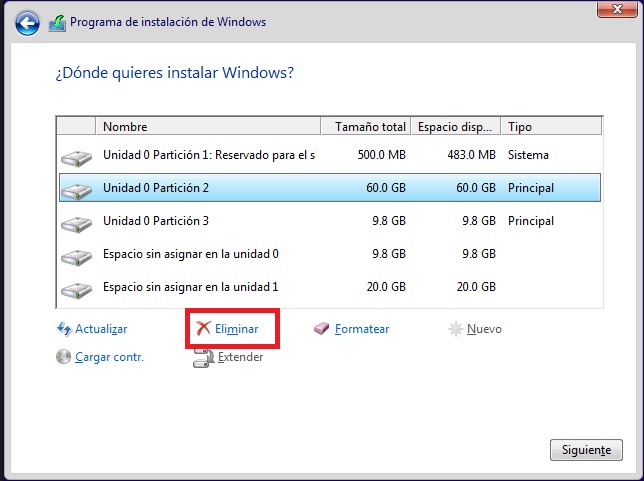Create a new partition with Nuevo
Viewport: 644px width, 481px height.
pyautogui.click(x=484, y=329)
